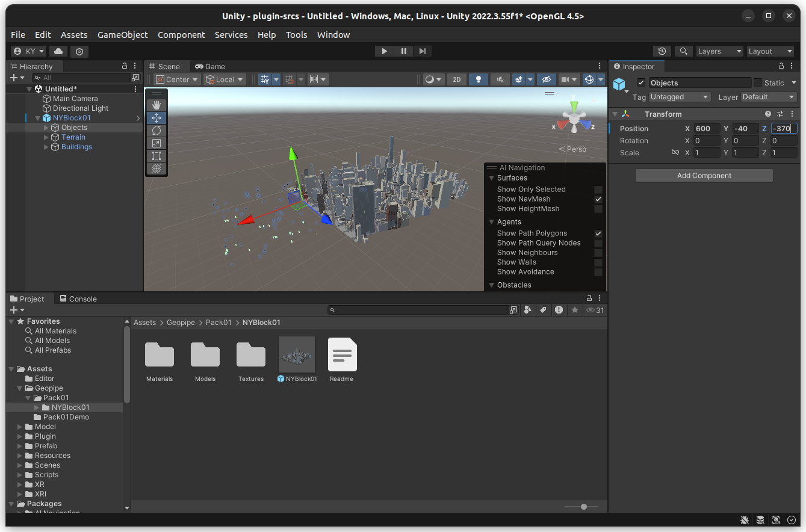Toggle the Static checkbox in Inspector

pyautogui.click(x=758, y=83)
